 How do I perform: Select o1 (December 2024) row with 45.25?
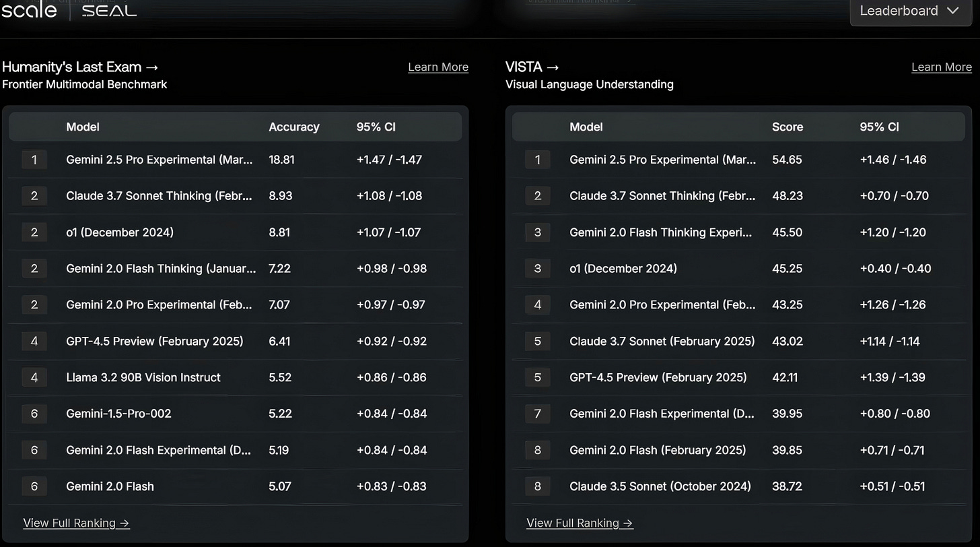(739, 269)
